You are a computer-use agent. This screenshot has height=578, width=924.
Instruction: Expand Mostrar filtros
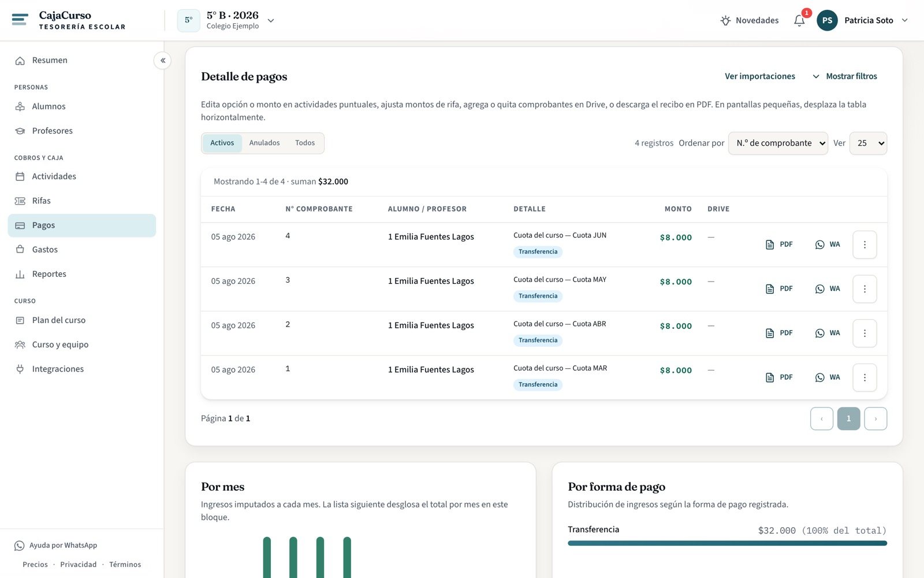point(845,76)
